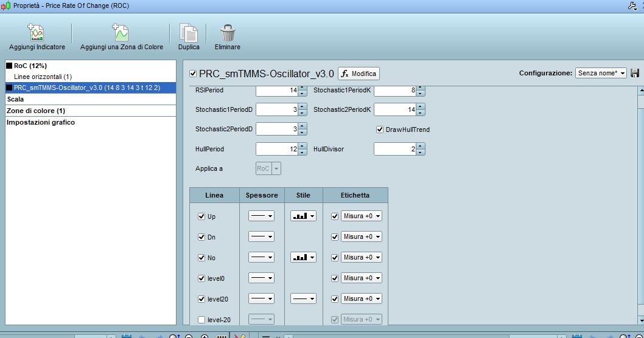Select the Zone di colore (1) section
The height and width of the screenshot is (338, 644).
click(35, 111)
